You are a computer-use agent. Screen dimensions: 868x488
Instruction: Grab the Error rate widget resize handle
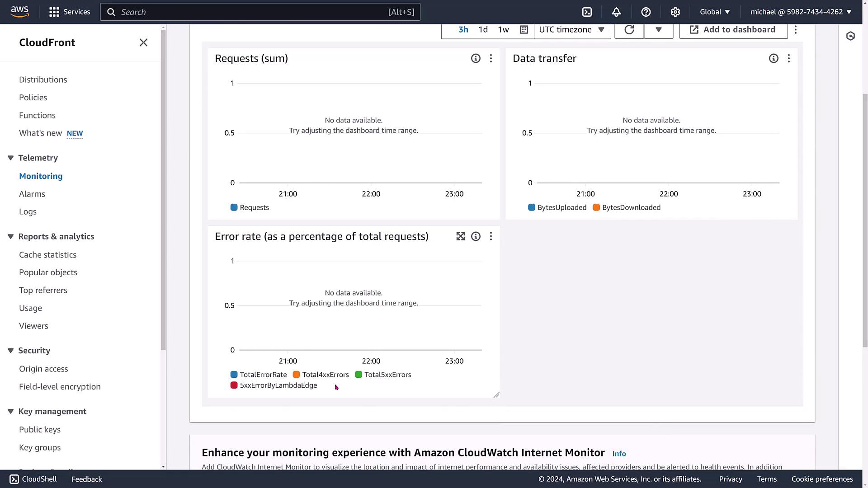pos(496,394)
